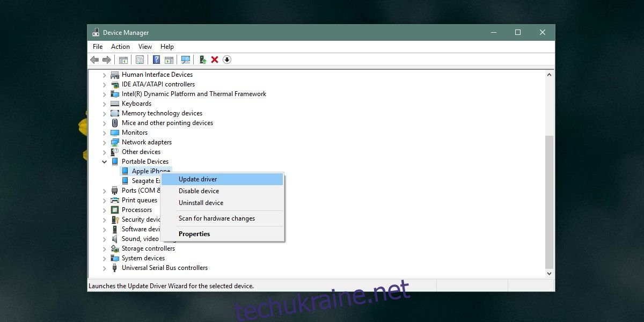Image resolution: width=644 pixels, height=322 pixels.
Task: Open the View menu
Action: coord(145,47)
